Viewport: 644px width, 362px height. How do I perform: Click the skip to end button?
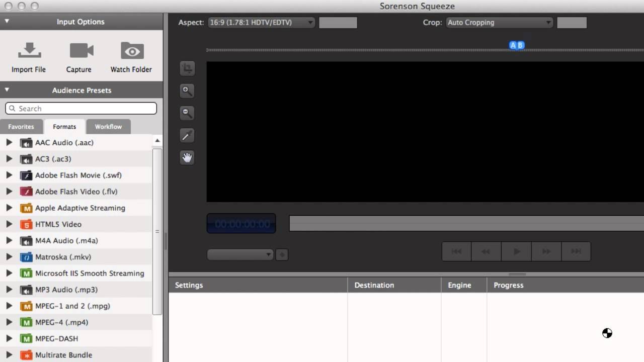click(x=576, y=251)
